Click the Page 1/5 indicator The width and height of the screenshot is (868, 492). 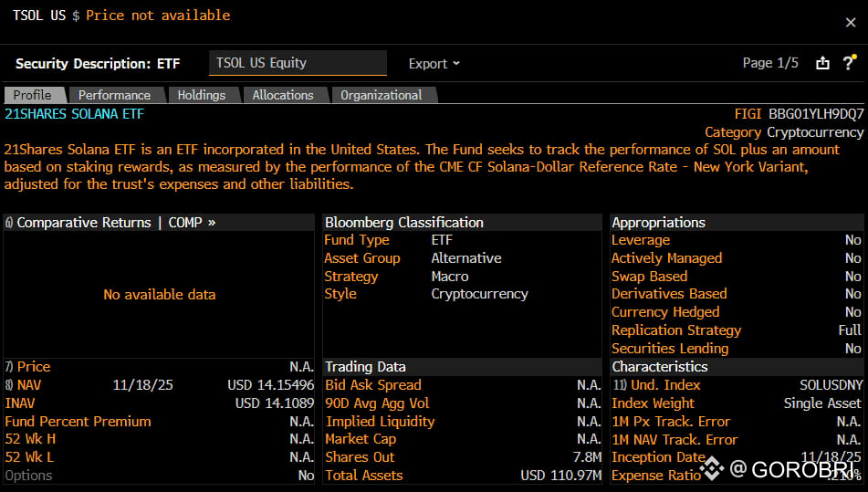(x=770, y=63)
